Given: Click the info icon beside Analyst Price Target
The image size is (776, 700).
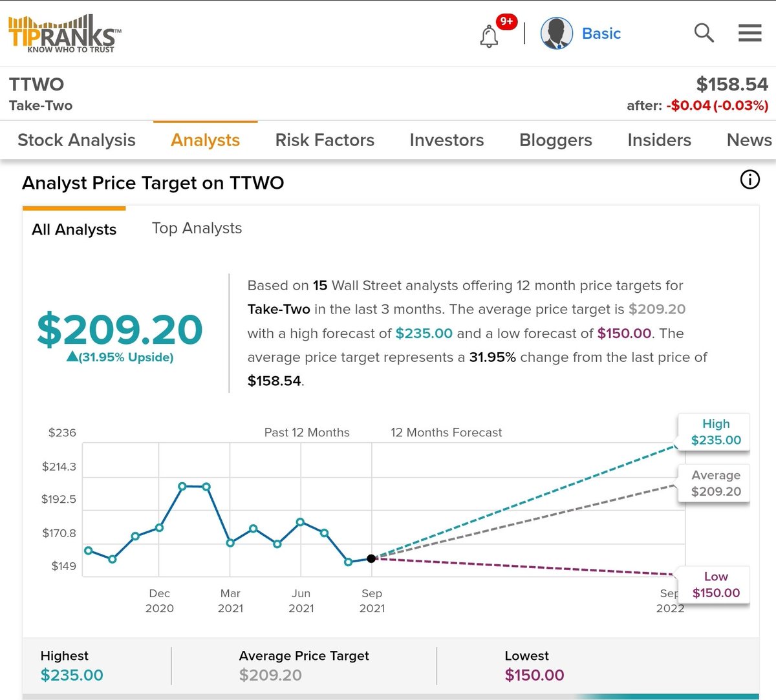Looking at the screenshot, I should (x=750, y=179).
